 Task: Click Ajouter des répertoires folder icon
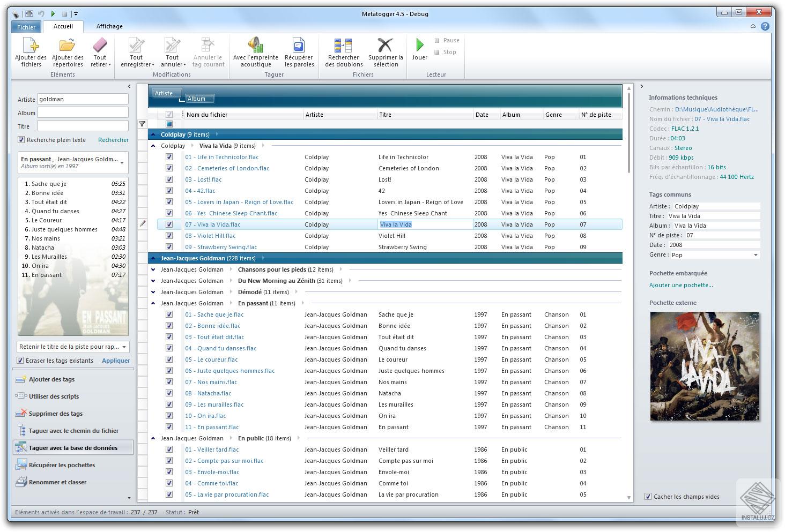coord(68,46)
